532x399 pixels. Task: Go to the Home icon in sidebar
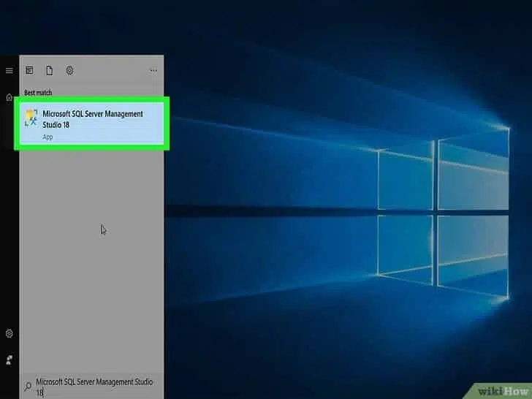pos(9,97)
